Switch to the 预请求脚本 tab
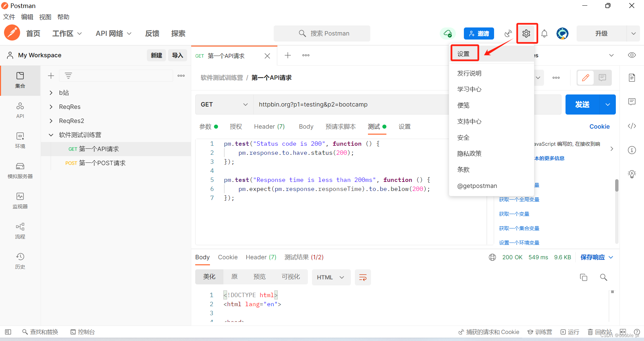The width and height of the screenshot is (644, 341). (341, 127)
